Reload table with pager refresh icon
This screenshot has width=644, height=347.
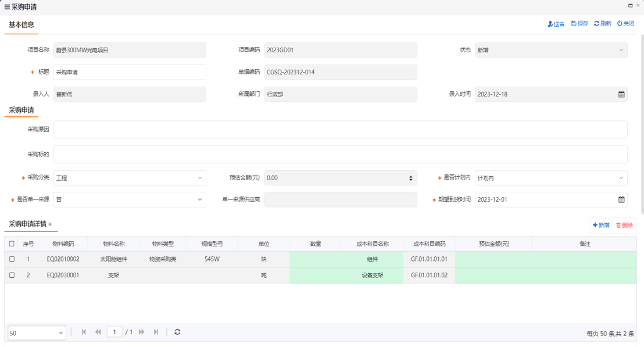[177, 332]
